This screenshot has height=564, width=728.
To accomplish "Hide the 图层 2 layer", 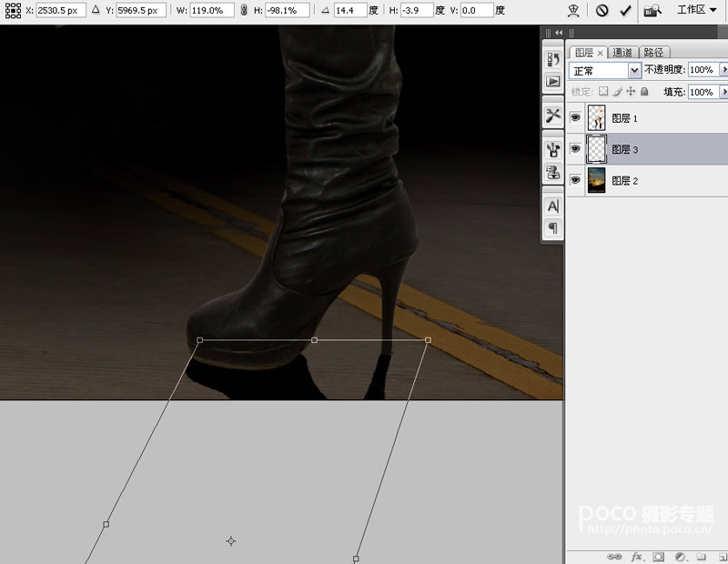I will [575, 181].
